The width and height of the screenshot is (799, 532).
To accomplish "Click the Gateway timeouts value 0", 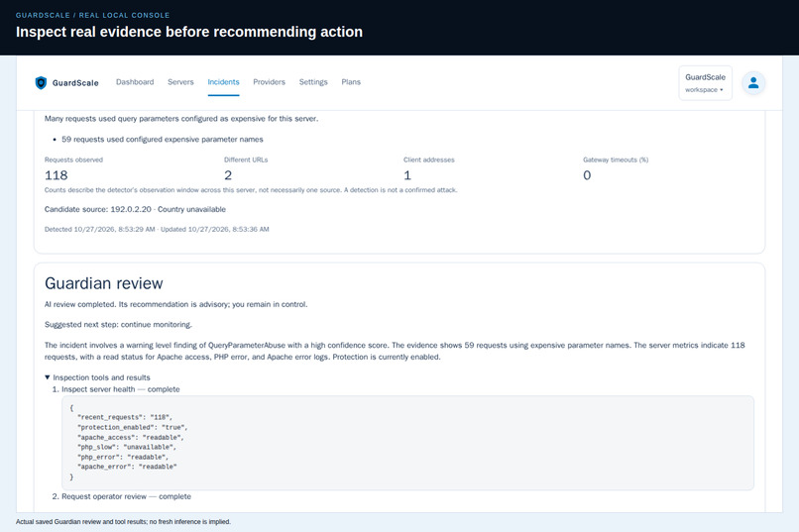I will click(587, 175).
